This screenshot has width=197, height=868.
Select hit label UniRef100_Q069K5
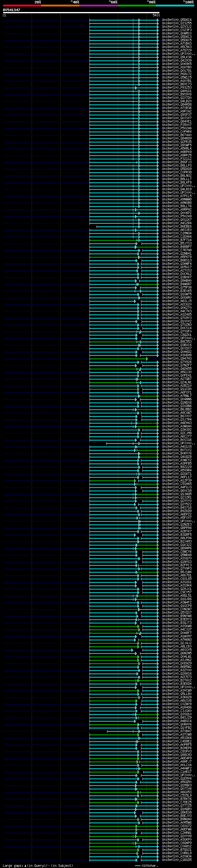(177, 64)
